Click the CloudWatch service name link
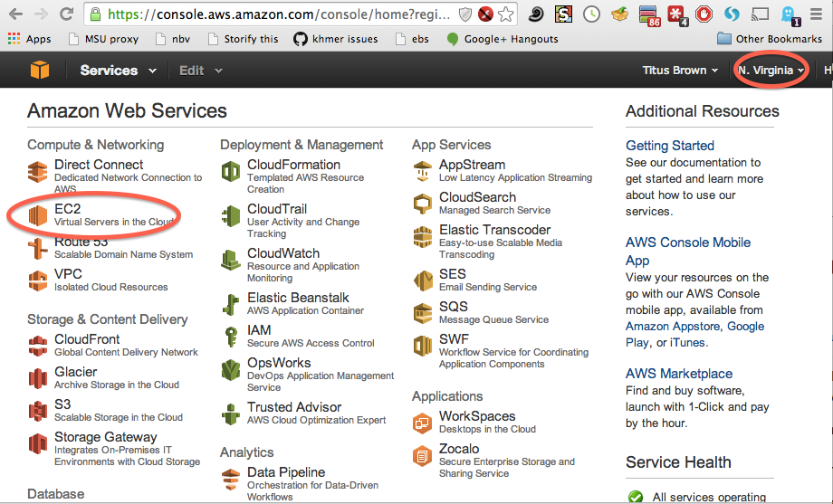833x504 pixels. 283,252
